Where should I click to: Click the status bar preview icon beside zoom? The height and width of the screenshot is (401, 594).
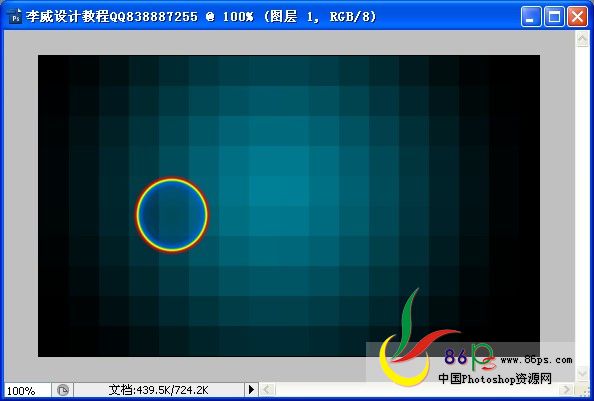(63, 390)
